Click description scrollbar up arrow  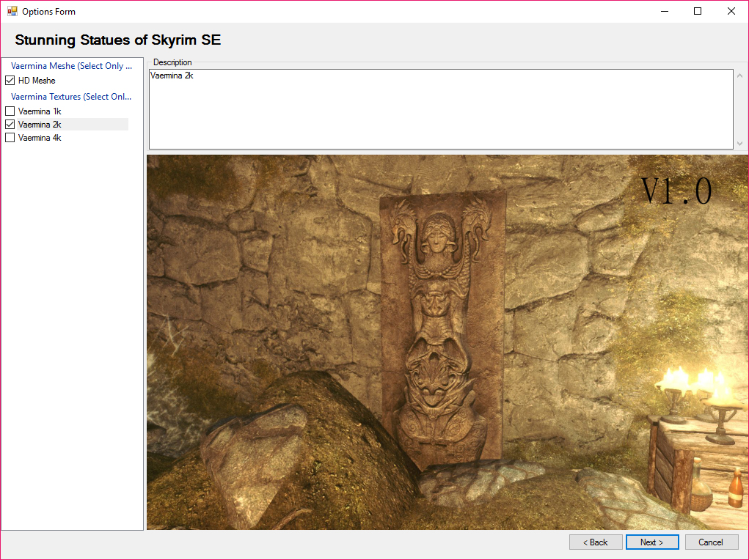click(739, 75)
